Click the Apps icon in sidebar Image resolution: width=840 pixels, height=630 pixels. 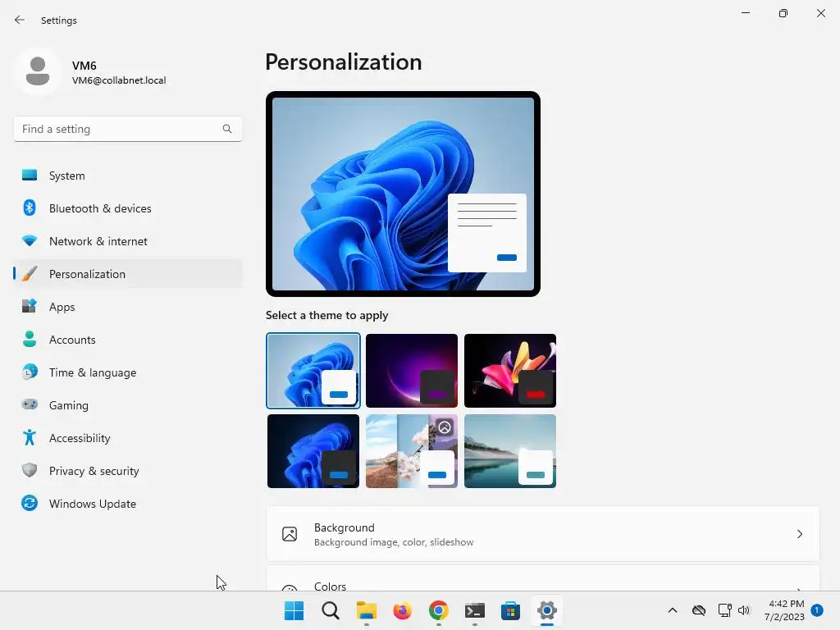(30, 307)
